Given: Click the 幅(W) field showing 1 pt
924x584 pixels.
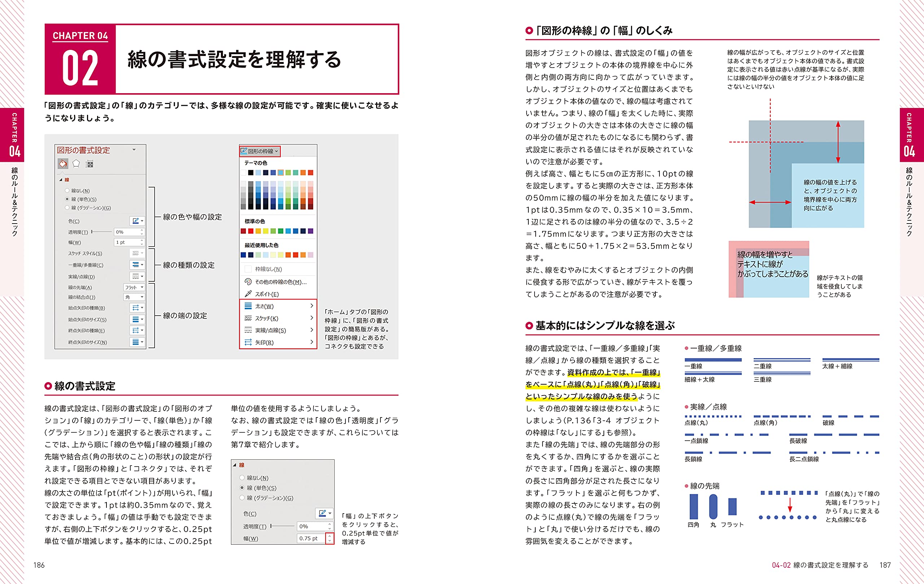Looking at the screenshot, I should (x=129, y=242).
